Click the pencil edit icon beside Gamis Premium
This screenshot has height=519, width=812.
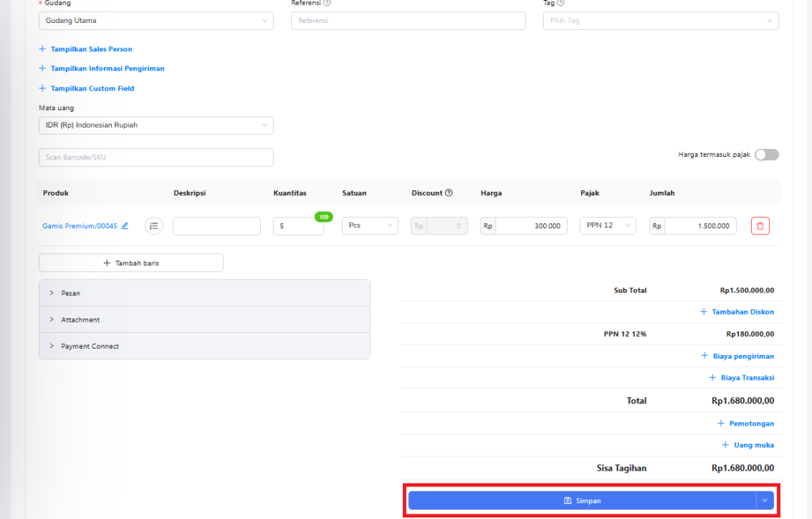pos(124,226)
